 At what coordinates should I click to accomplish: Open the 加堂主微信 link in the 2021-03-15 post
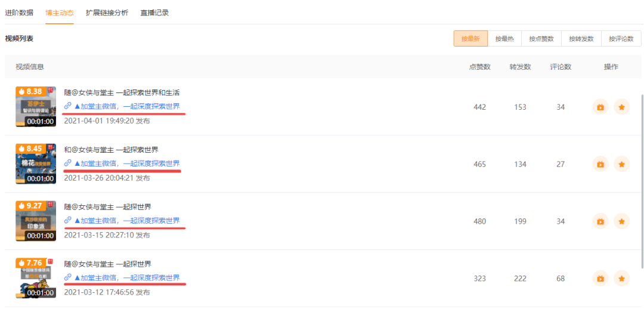click(126, 221)
